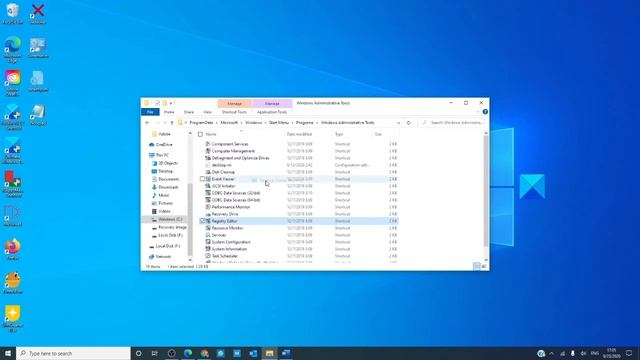Image resolution: width=640 pixels, height=360 pixels.
Task: Click the Firefox desktop icon
Action: [13, 249]
